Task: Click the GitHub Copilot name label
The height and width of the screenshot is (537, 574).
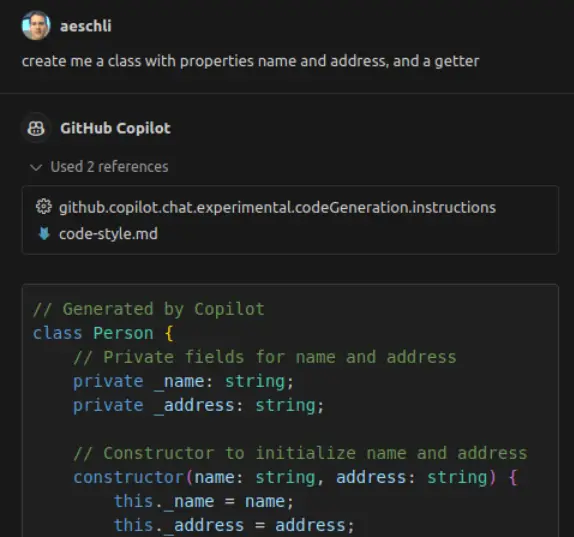Action: 115,128
